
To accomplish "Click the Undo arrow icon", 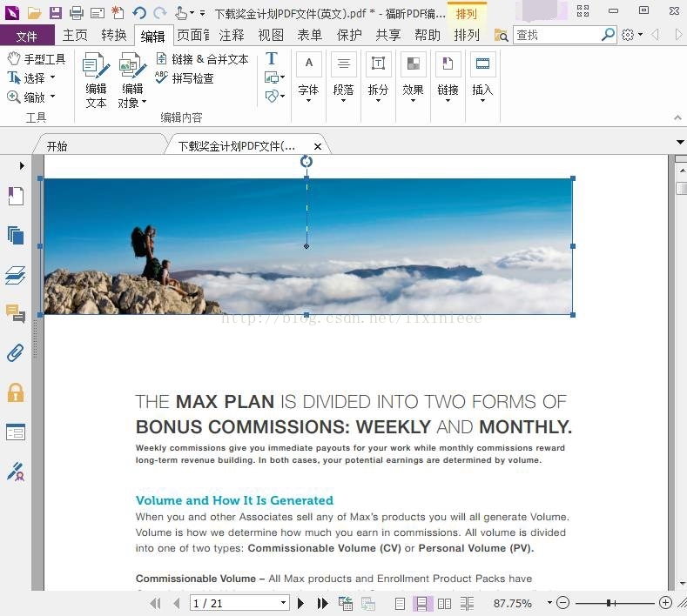I will coord(139,13).
